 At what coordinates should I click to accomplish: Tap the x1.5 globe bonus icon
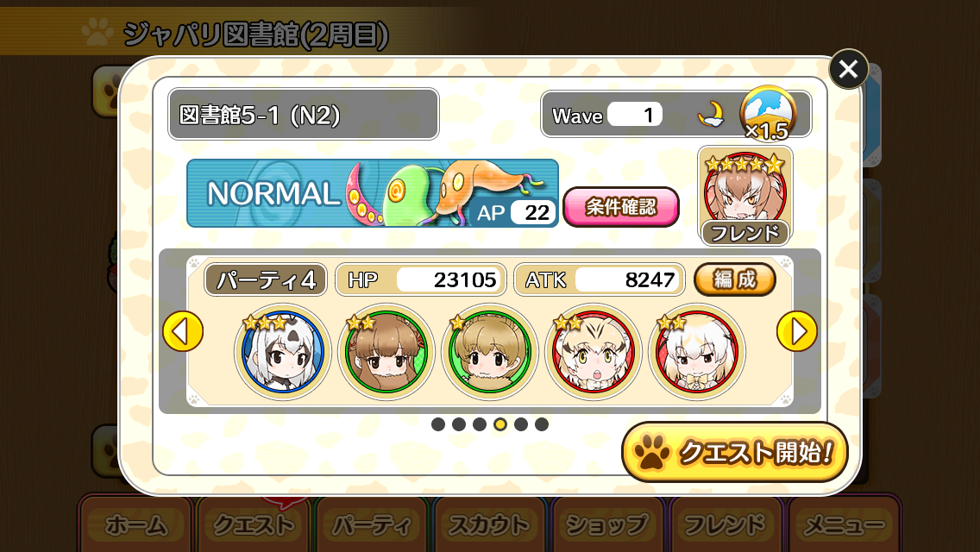[x=768, y=113]
